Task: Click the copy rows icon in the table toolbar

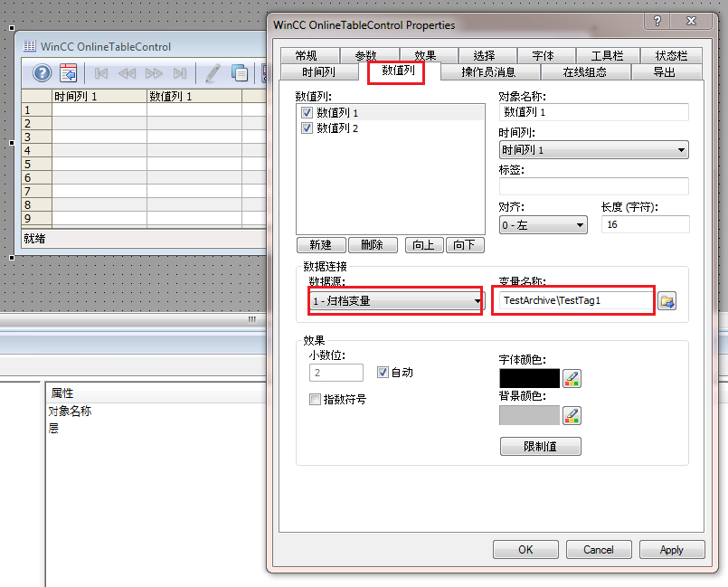Action: pyautogui.click(x=239, y=73)
